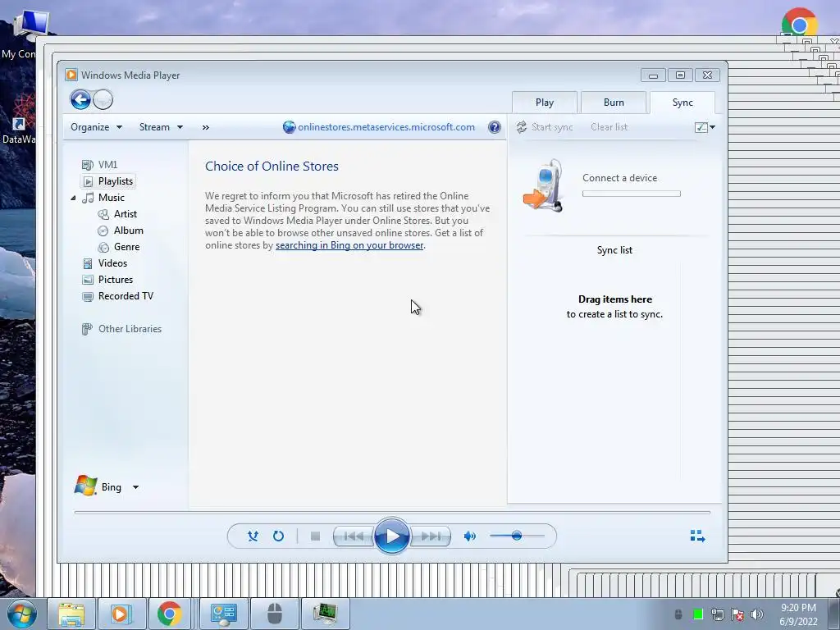
Task: Click the green square tray icon
Action: point(697,614)
